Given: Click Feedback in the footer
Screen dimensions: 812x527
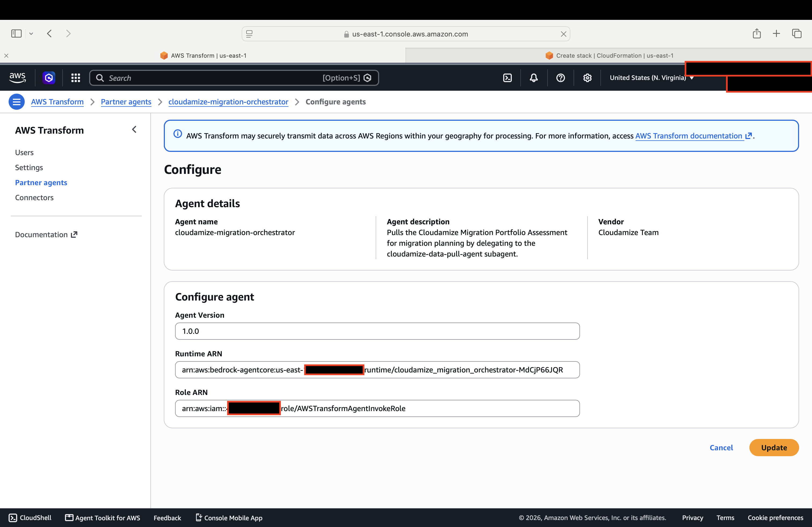Looking at the screenshot, I should point(167,518).
